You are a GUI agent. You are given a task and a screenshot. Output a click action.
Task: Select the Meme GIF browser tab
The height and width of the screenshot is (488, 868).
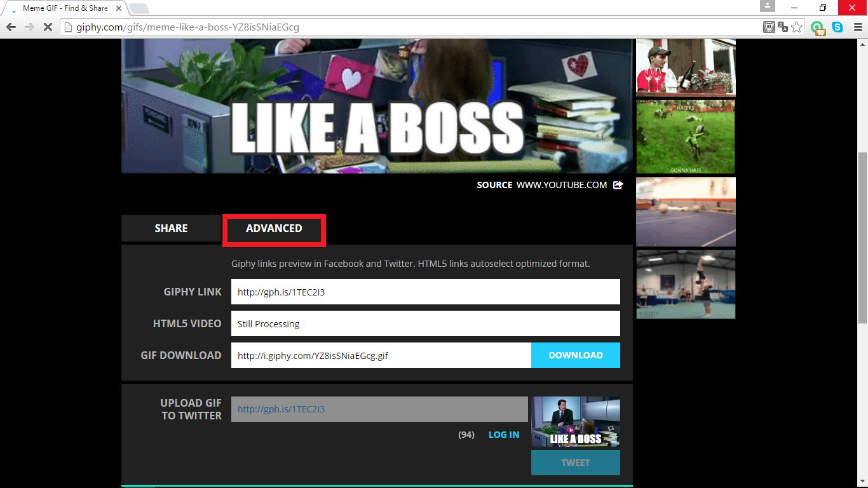pos(66,8)
